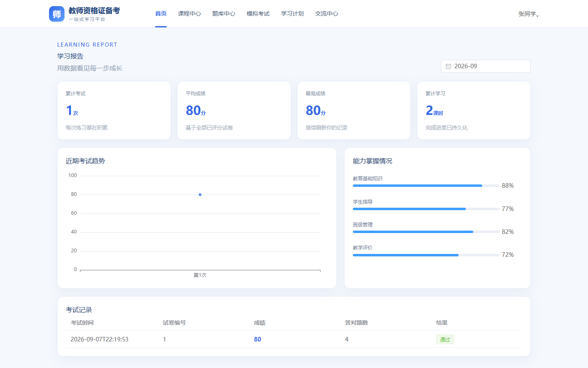Open the 张同学 user dropdown arrow

click(x=537, y=16)
